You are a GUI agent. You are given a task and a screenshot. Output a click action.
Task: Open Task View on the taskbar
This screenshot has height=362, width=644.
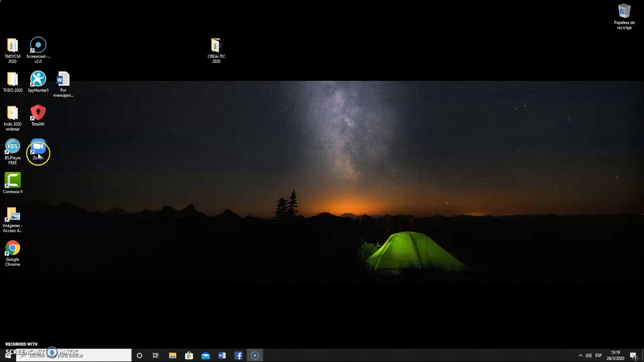(x=155, y=355)
